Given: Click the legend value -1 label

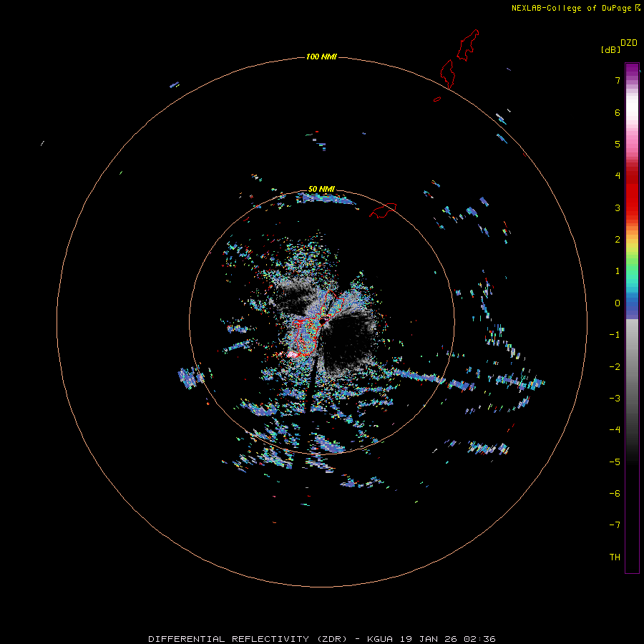Looking at the screenshot, I should click(615, 335).
